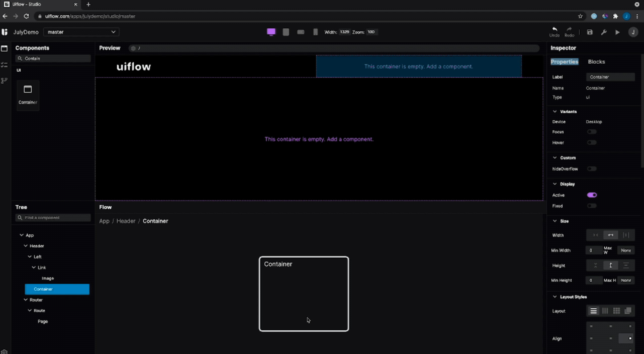This screenshot has height=354, width=644.
Task: Turn on the Hover variant toggle
Action: [x=592, y=143]
